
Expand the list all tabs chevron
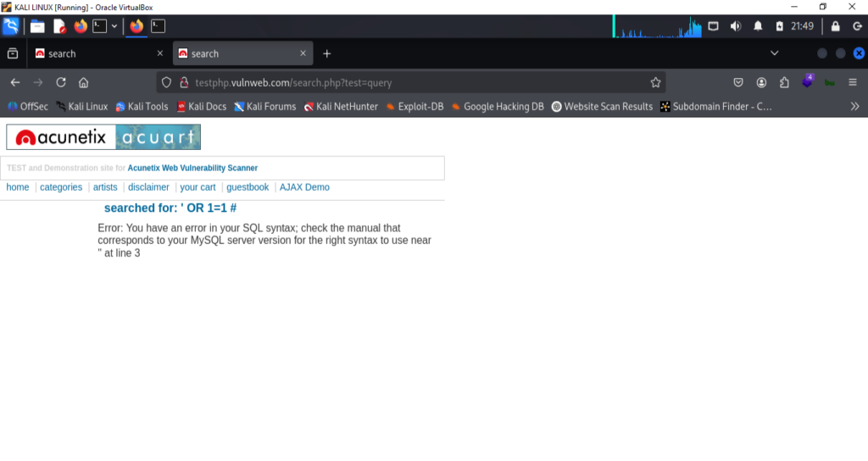click(x=774, y=53)
